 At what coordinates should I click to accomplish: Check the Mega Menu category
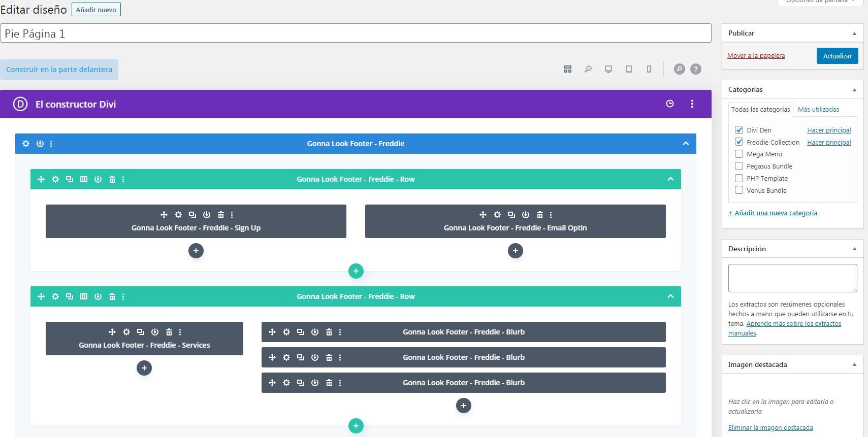click(x=739, y=154)
